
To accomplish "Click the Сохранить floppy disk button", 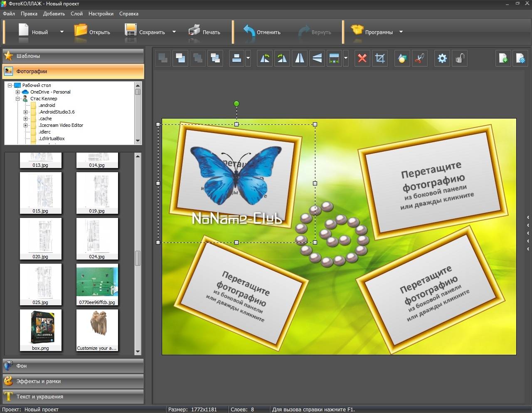I will 145,32.
